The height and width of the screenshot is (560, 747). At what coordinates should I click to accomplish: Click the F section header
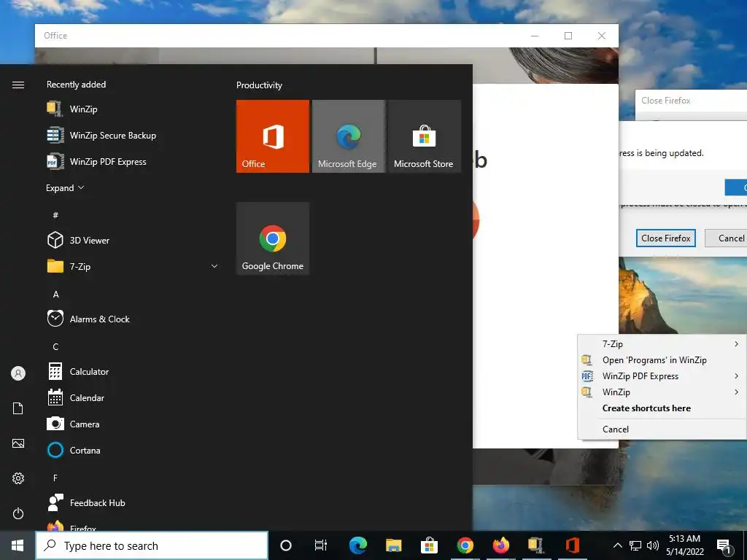tap(55, 478)
